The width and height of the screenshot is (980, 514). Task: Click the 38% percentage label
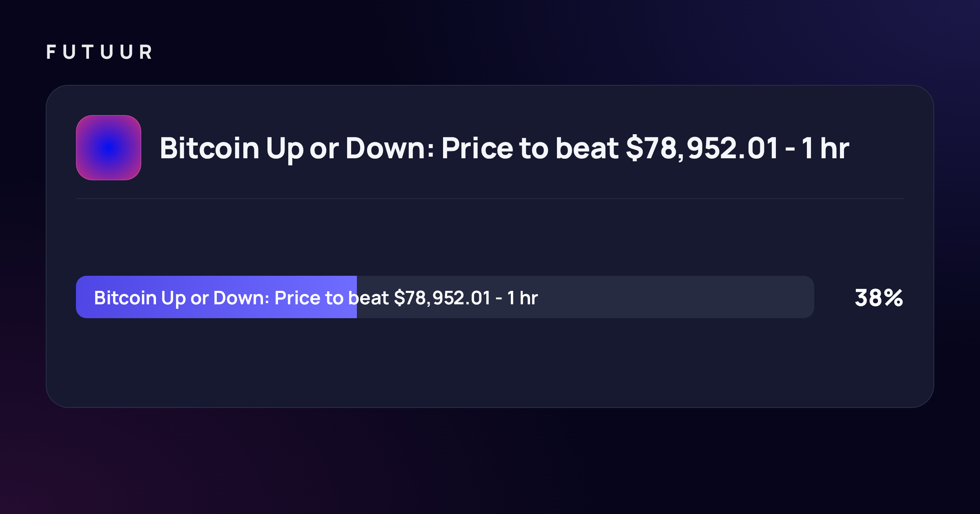pyautogui.click(x=879, y=298)
